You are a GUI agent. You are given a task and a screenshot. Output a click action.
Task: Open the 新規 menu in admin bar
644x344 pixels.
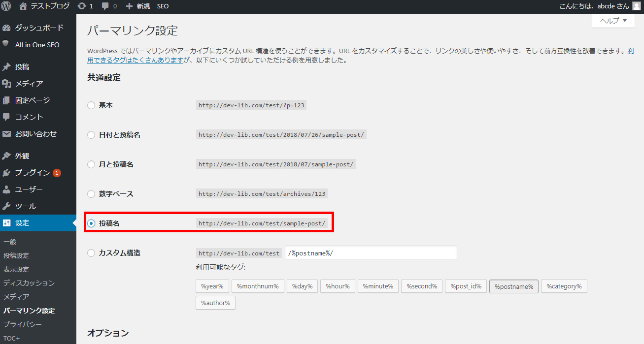click(x=138, y=6)
